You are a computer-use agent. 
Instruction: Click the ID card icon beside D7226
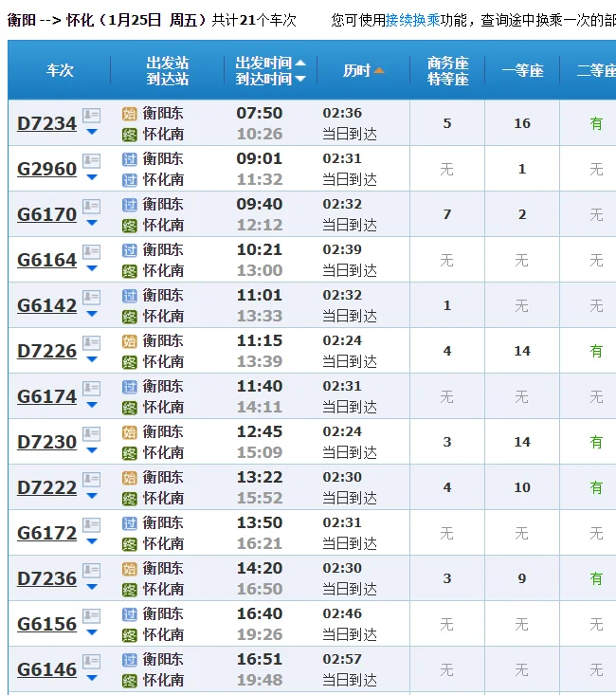pyautogui.click(x=91, y=342)
